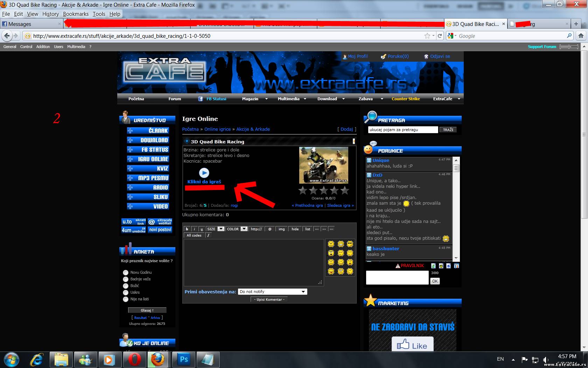Open Windows Media Player from the taskbar
The height and width of the screenshot is (368, 588).
tap(110, 360)
